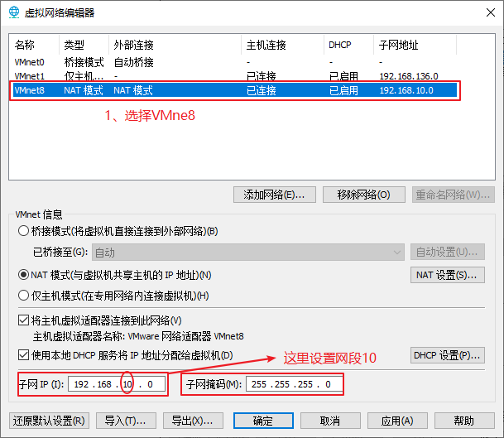The width and height of the screenshot is (504, 438).
Task: Click the 类型 column header
Action: click(84, 45)
